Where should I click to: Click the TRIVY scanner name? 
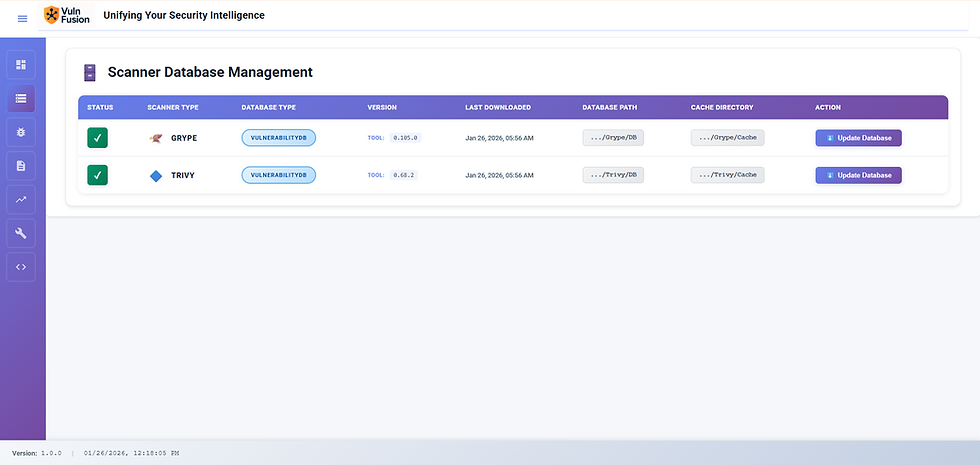pos(182,175)
